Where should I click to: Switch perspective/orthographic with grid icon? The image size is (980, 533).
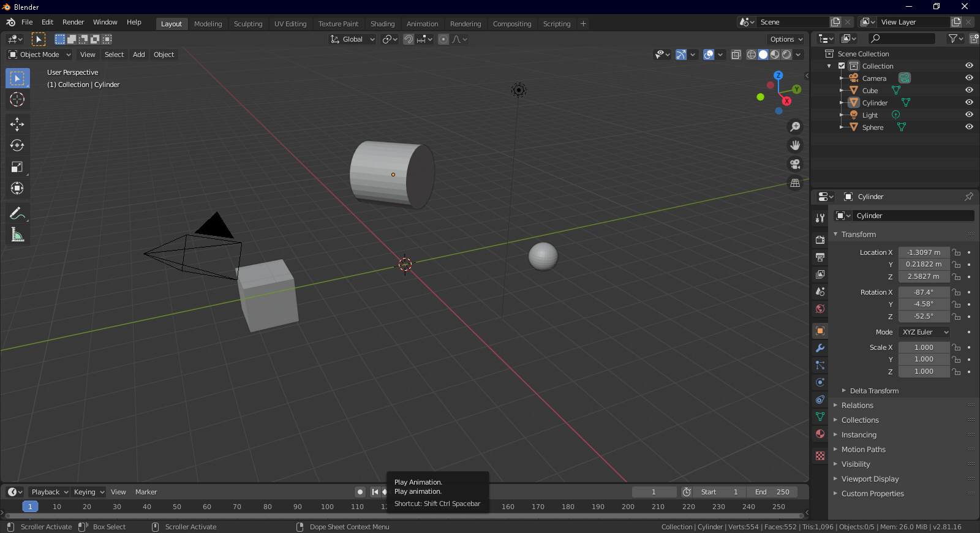(795, 183)
